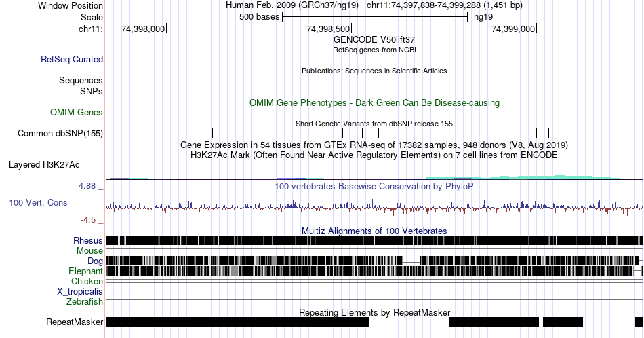Click the Scale label
The image size is (644, 338).
[x=92, y=17]
